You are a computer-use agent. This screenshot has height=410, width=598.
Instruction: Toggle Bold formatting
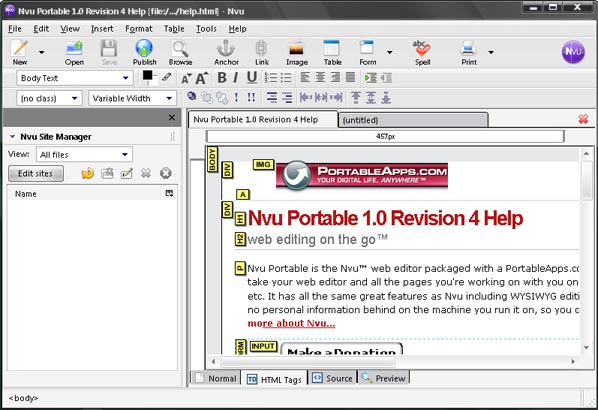point(222,77)
